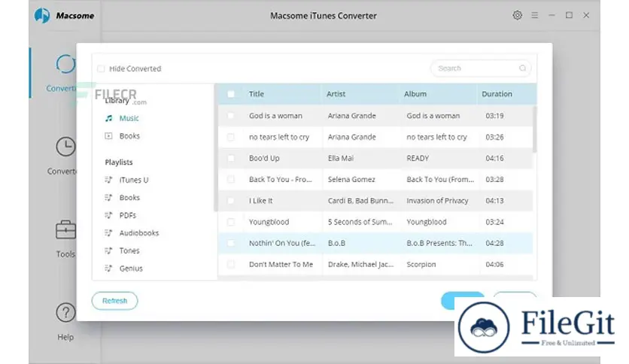Click the Books playlist icon under Playlists
629x364 pixels.
(x=108, y=197)
